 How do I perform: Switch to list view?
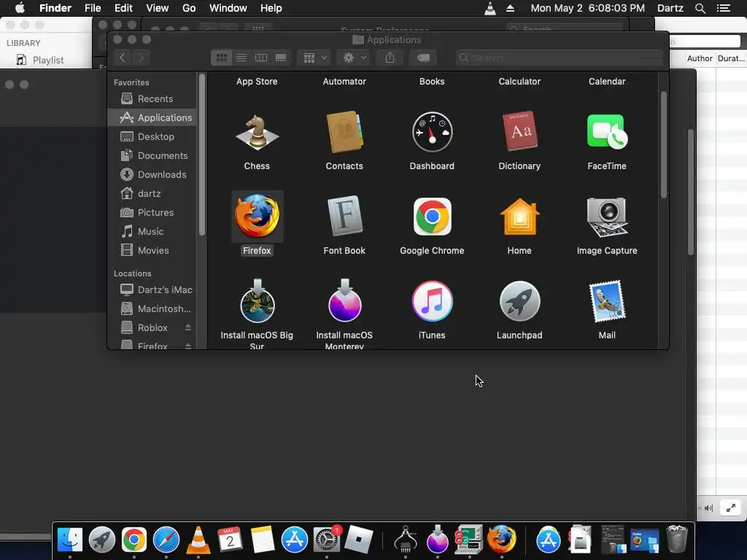[241, 58]
